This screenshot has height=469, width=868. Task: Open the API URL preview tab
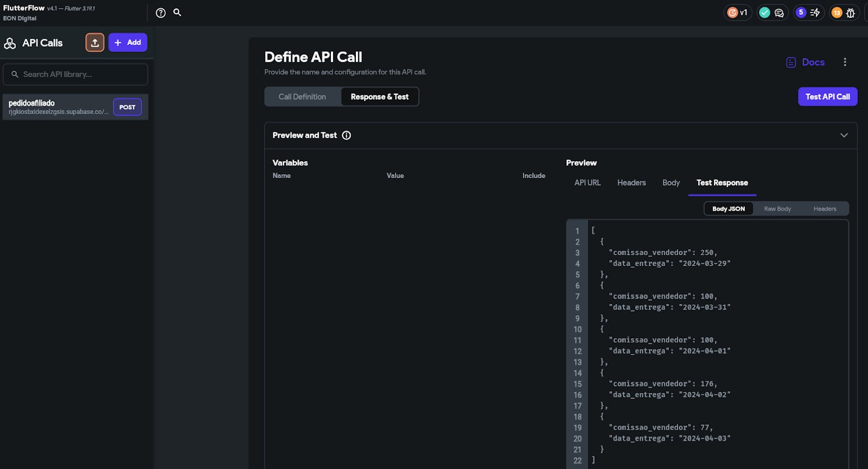click(x=588, y=183)
